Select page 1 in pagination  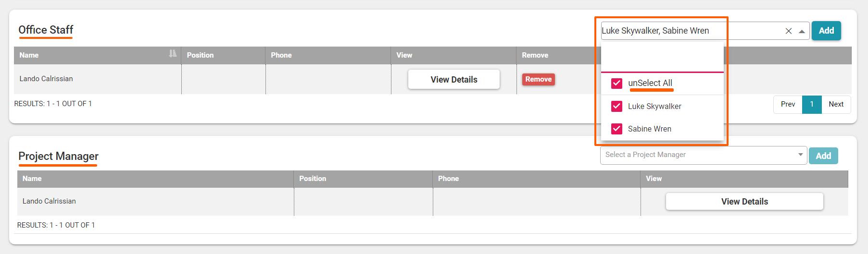[812, 104]
